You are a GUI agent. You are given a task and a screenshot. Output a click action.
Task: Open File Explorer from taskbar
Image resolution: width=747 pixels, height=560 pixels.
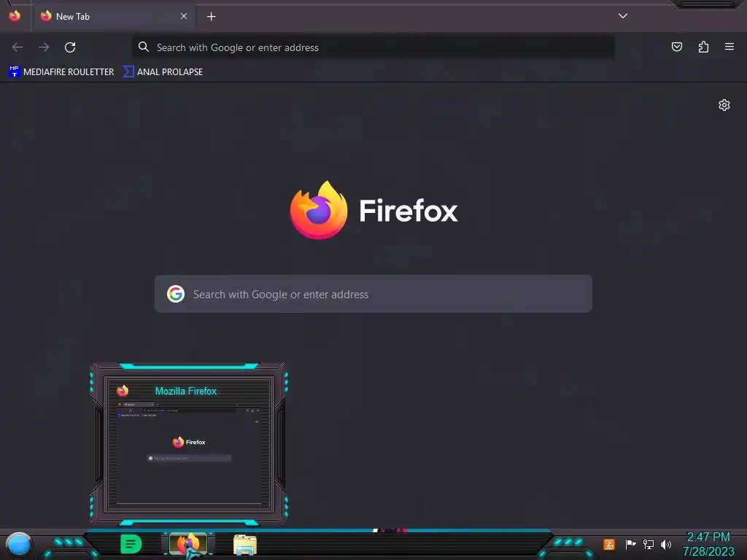pos(245,545)
